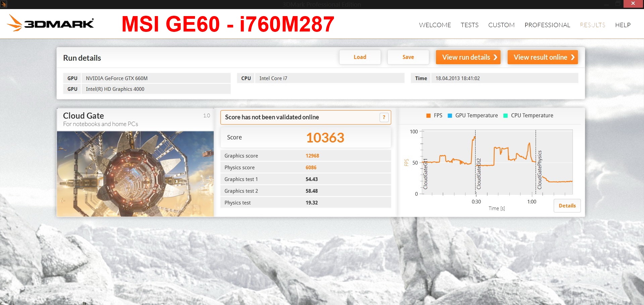Screen dimensions: 644x305
Task: Click Physics score value 6086
Action: pyautogui.click(x=311, y=168)
